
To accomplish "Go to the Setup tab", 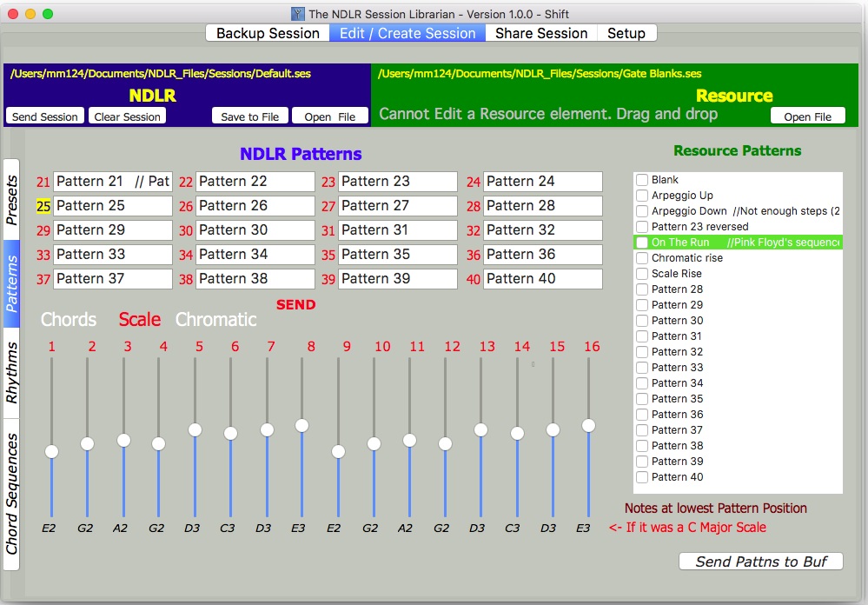I will coord(626,33).
